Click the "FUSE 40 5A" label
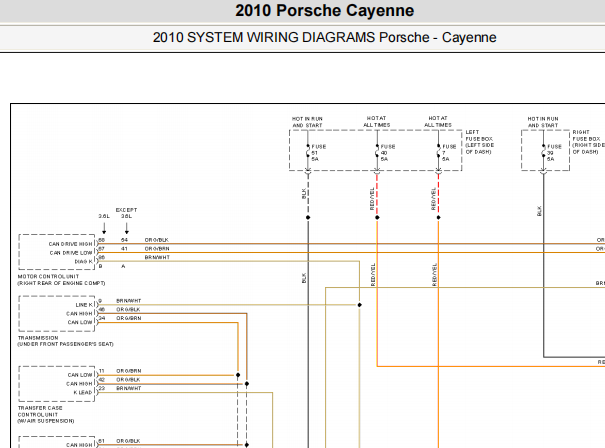605x448 pixels. tap(388, 153)
